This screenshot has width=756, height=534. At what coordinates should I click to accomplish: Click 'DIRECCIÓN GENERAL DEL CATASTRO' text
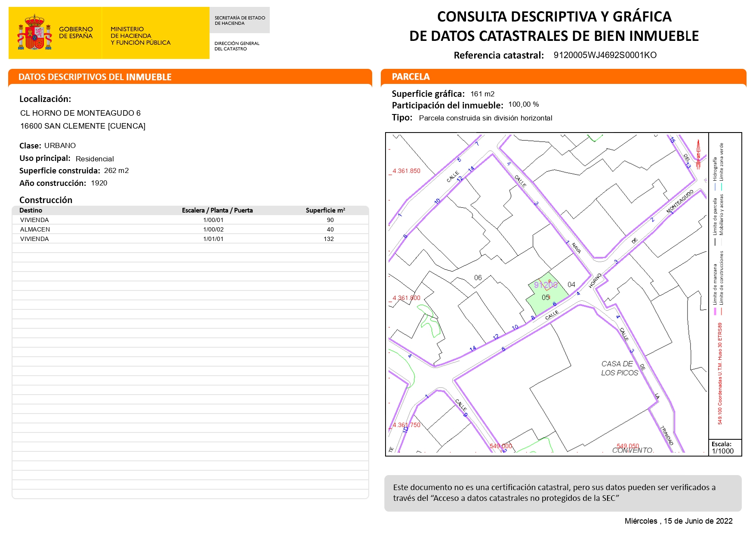click(237, 46)
